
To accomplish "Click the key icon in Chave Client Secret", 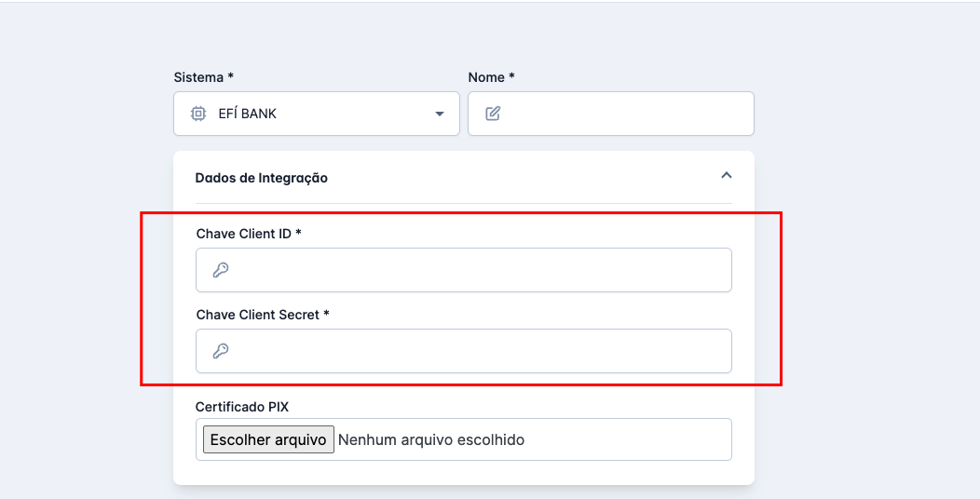I will [221, 351].
